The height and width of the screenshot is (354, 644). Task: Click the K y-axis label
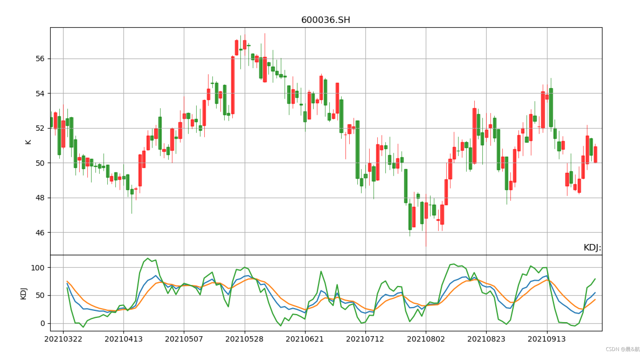point(28,142)
